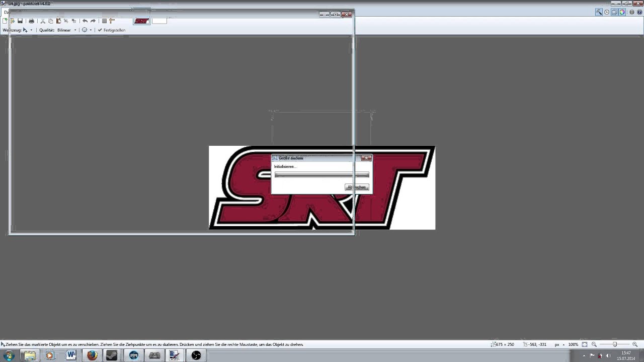Click the zoom out magnifier icon

pos(594,344)
